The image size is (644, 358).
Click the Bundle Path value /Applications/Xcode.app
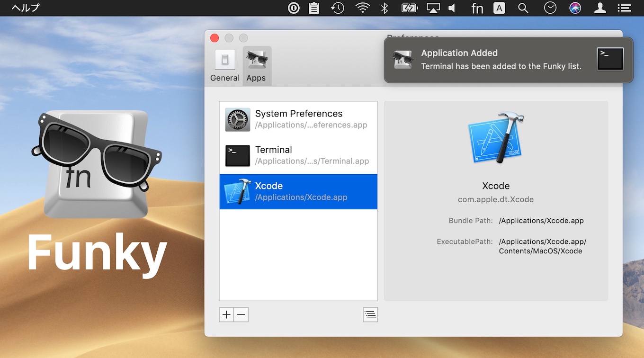541,221
